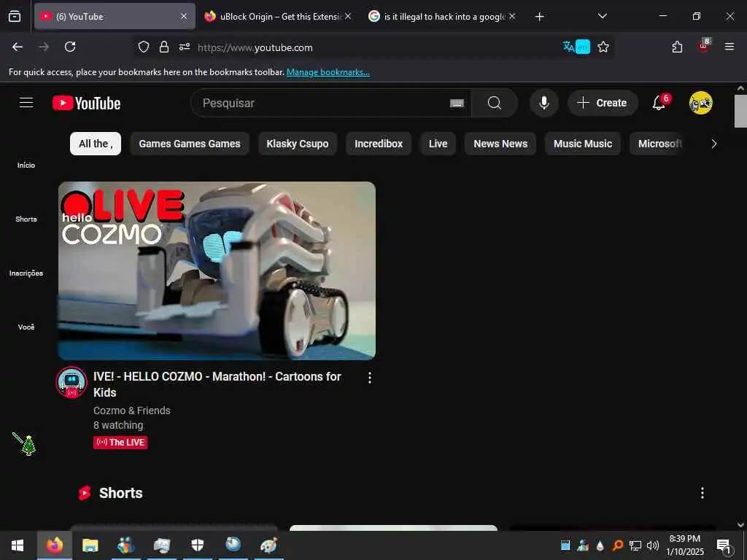Viewport: 747px width, 560px height.
Task: Click the magnifier search button
Action: [x=494, y=103]
